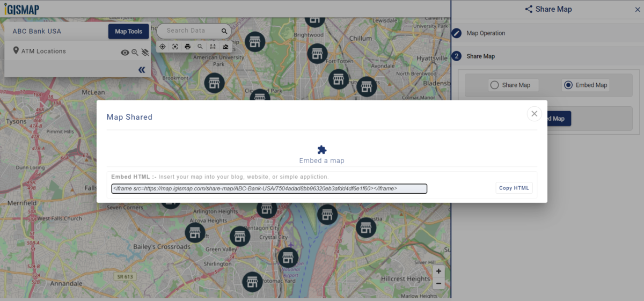Click the magnifier icon in the map toolbar
Screen dimensions: 644x301
tap(200, 47)
